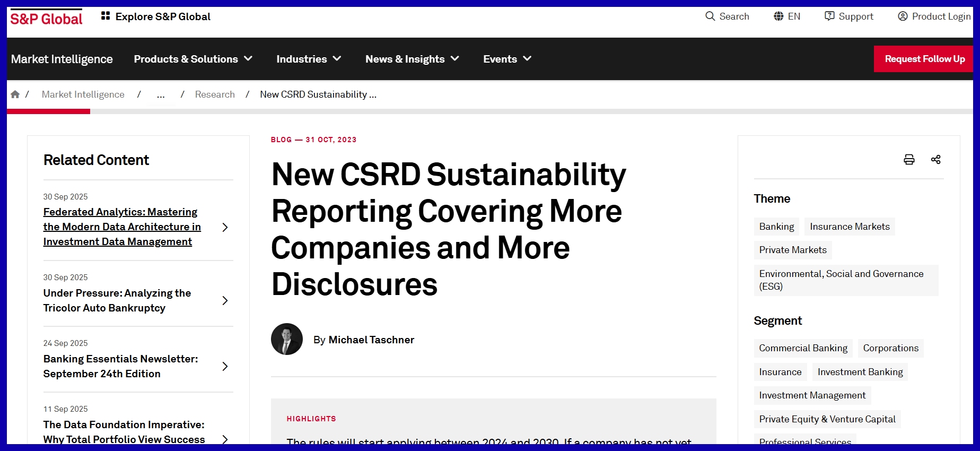Open the Explore S&P Global grid
The image size is (980, 451).
click(106, 16)
